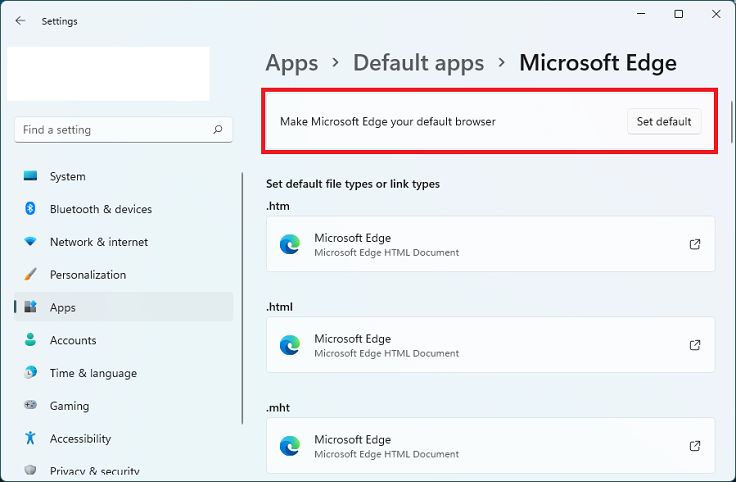This screenshot has width=736, height=482.
Task: Go to Gaming settings
Action: [x=123, y=405]
